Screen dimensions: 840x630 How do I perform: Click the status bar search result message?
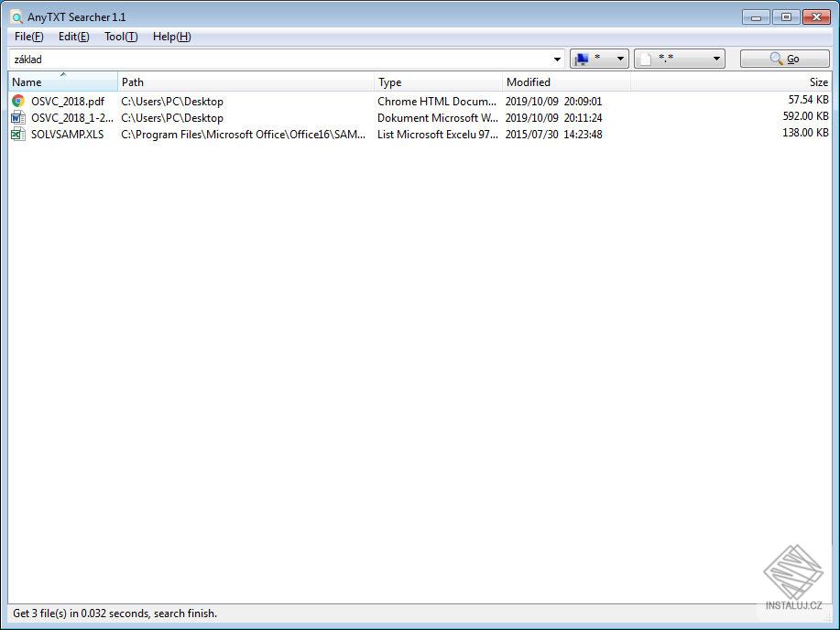pyautogui.click(x=115, y=614)
